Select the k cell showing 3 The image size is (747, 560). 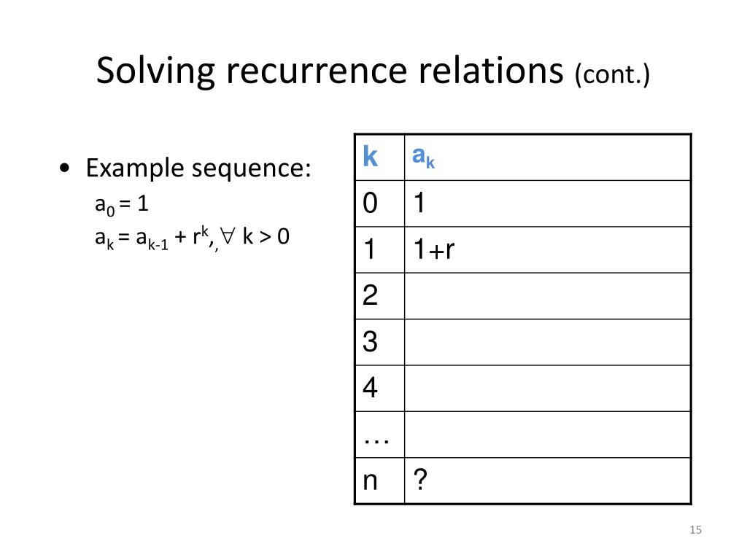(379, 342)
